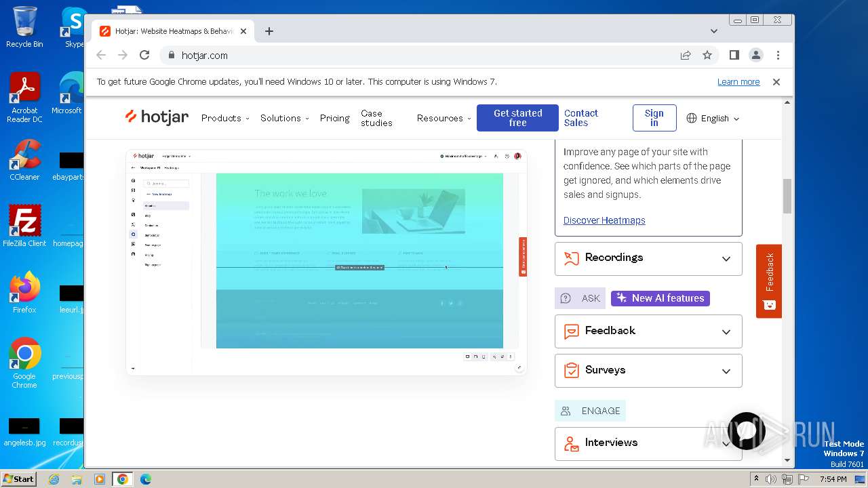Click the Surveys checkbox icon

(572, 371)
